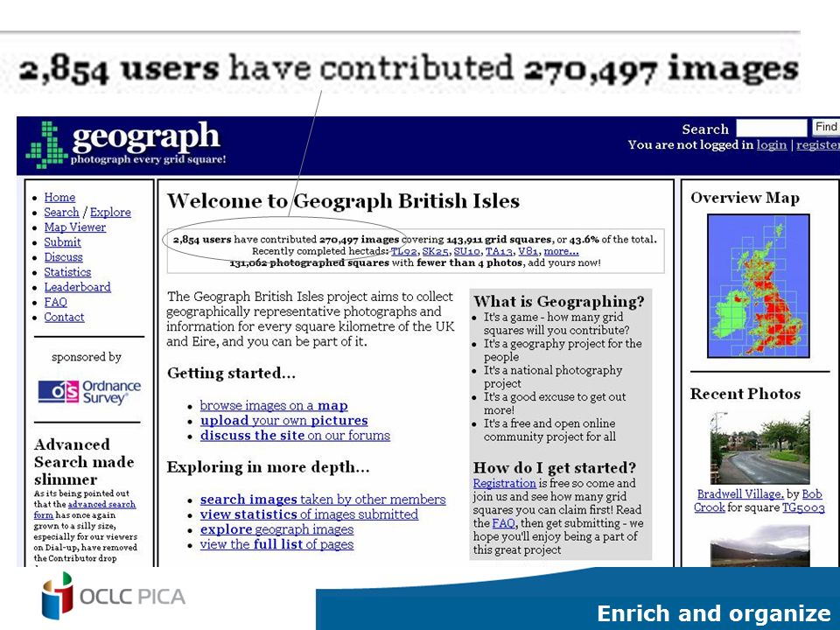Click the geograph logo icon

[x=47, y=144]
